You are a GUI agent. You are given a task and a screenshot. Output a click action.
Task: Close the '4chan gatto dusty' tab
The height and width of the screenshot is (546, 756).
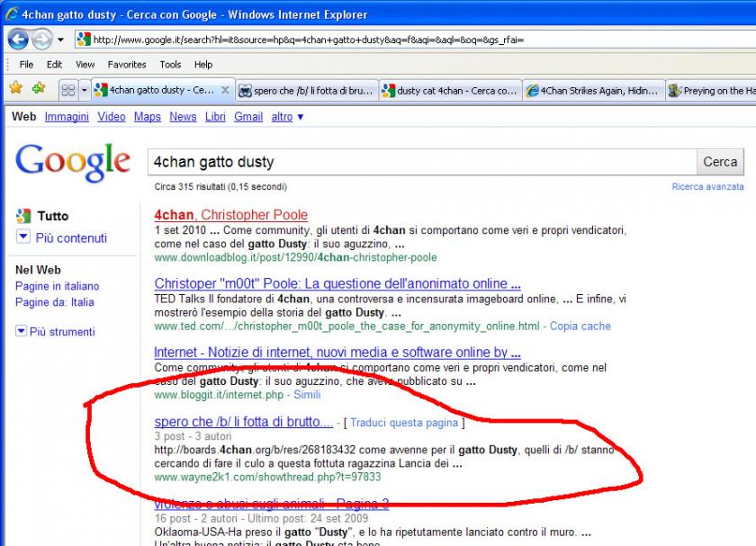point(225,90)
